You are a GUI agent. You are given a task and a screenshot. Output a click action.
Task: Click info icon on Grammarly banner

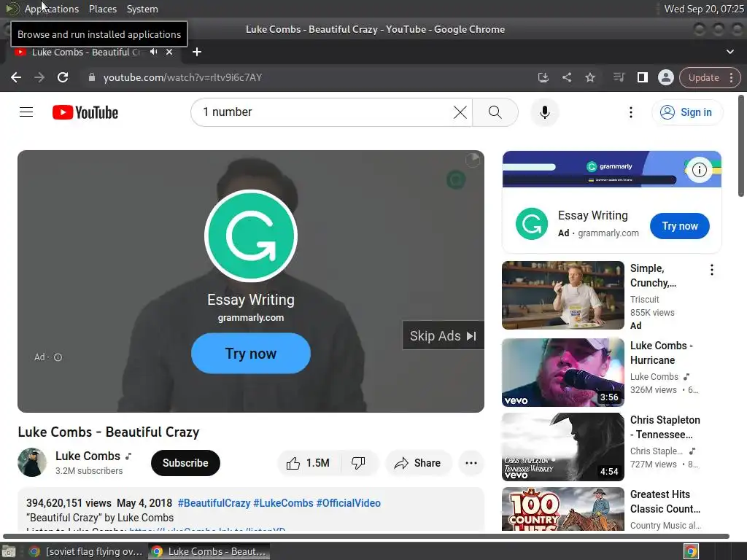coord(699,169)
